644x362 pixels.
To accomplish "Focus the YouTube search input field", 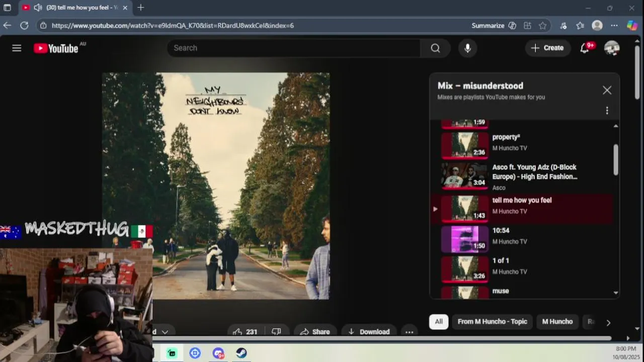I will pos(294,48).
